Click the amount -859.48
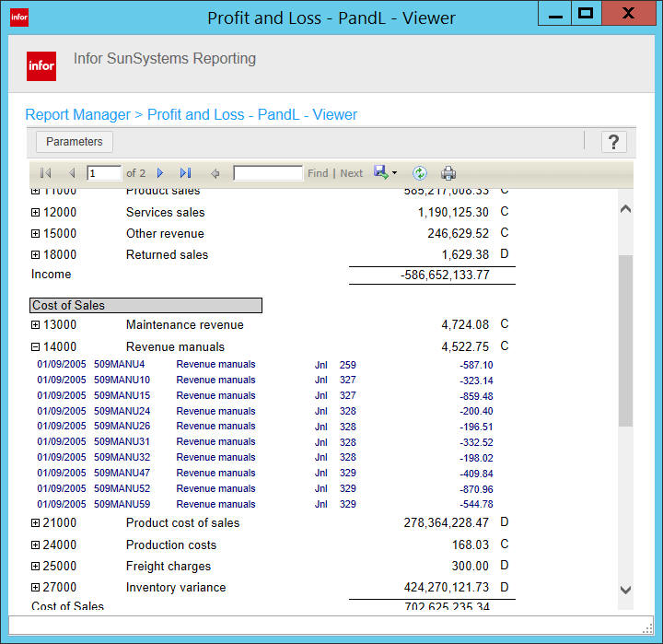Viewport: 663px width, 644px height. point(476,396)
